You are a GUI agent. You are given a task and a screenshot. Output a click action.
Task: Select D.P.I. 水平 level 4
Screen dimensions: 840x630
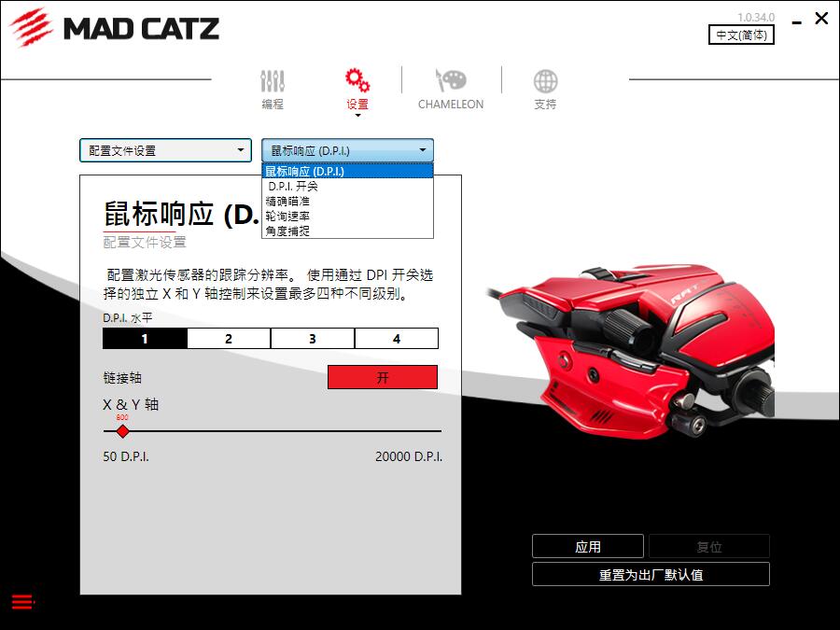pyautogui.click(x=396, y=339)
